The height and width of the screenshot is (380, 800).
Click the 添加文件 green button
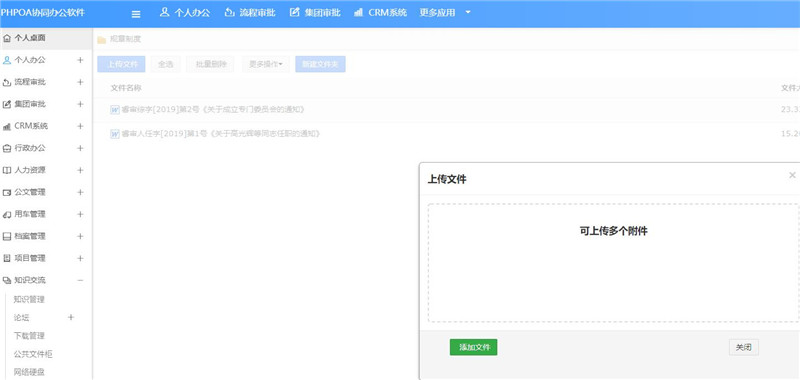tap(473, 347)
